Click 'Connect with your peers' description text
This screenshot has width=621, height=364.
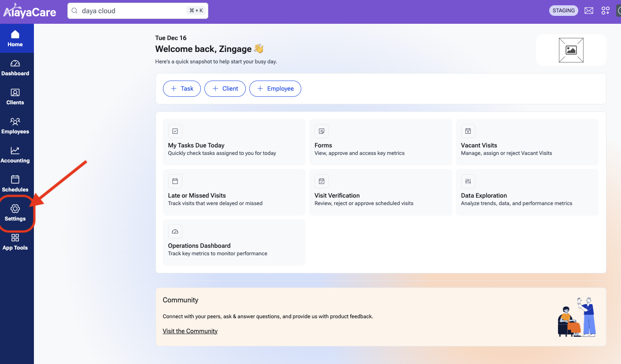click(268, 316)
